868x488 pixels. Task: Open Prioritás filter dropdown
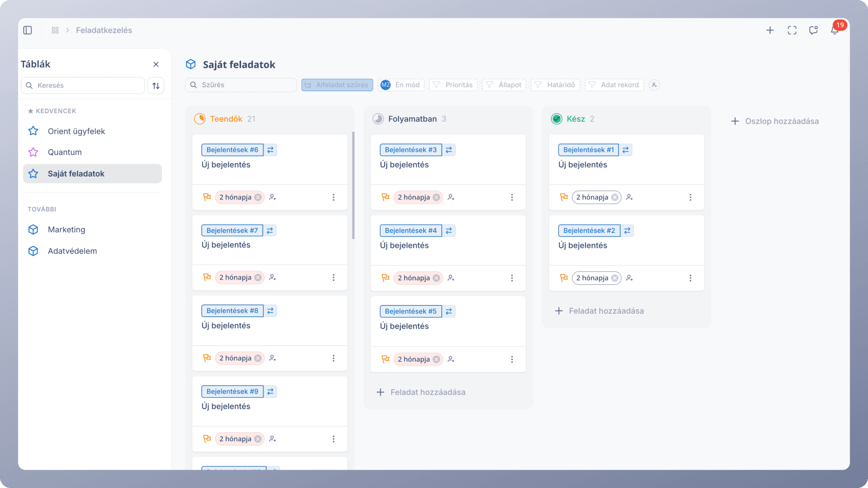pyautogui.click(x=453, y=85)
